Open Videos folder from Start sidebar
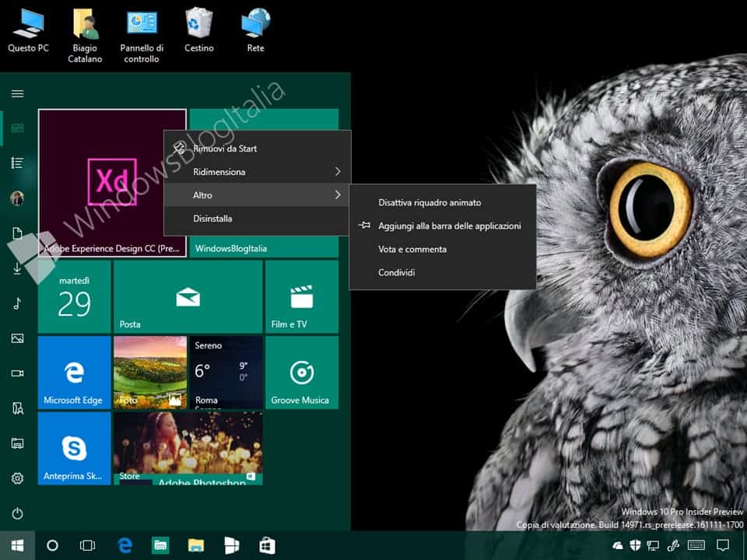 [x=18, y=373]
